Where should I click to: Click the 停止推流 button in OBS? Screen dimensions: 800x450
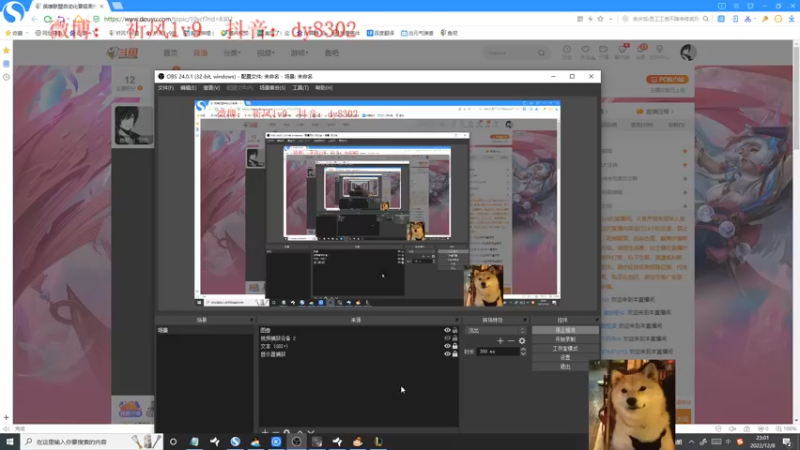coord(565,330)
